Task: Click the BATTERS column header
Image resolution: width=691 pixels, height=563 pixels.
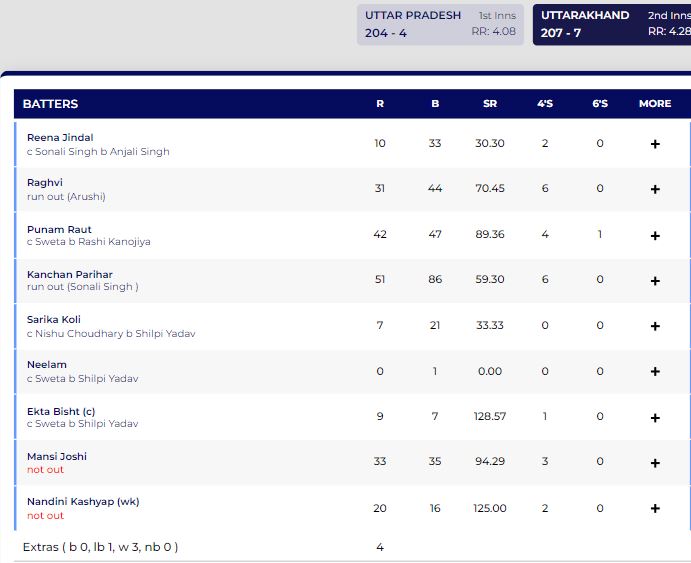Action: [50, 104]
